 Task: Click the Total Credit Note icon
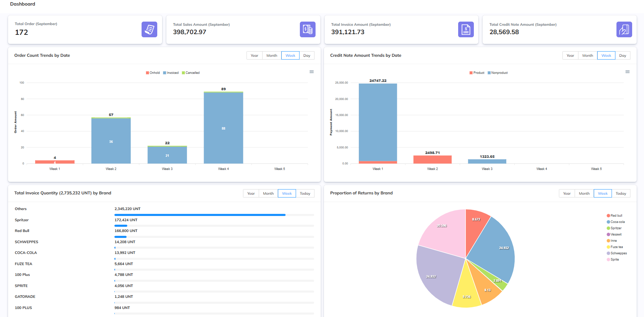(x=624, y=29)
